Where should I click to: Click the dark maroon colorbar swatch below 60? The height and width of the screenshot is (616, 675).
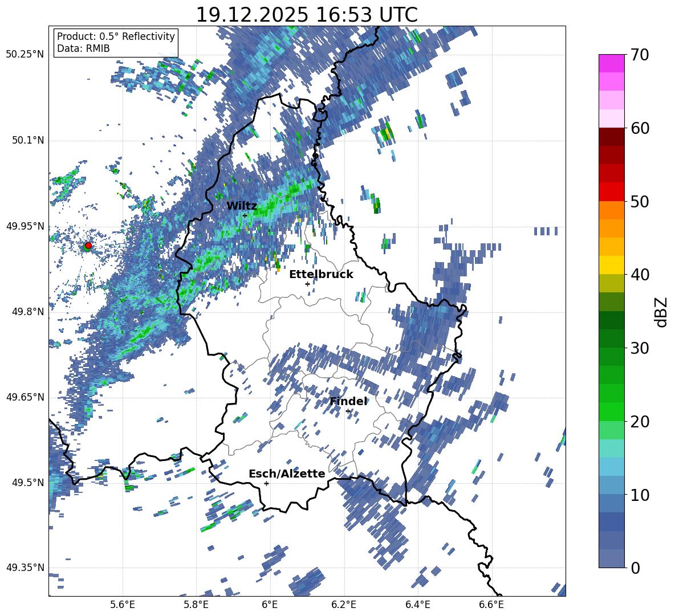[x=611, y=137]
